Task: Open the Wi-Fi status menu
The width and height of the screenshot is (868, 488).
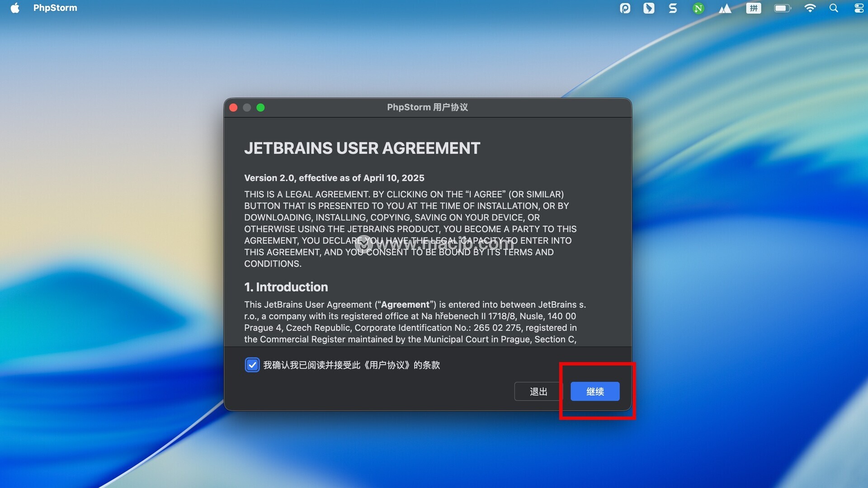Action: (810, 8)
